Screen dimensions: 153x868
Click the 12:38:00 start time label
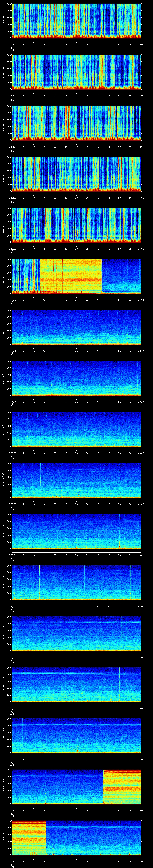tap(12, 504)
